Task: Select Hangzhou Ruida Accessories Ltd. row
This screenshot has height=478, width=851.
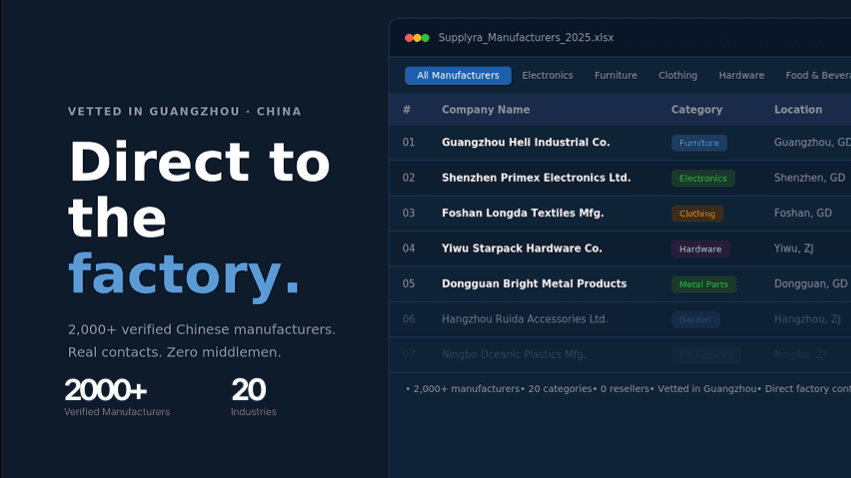Action: 620,319
